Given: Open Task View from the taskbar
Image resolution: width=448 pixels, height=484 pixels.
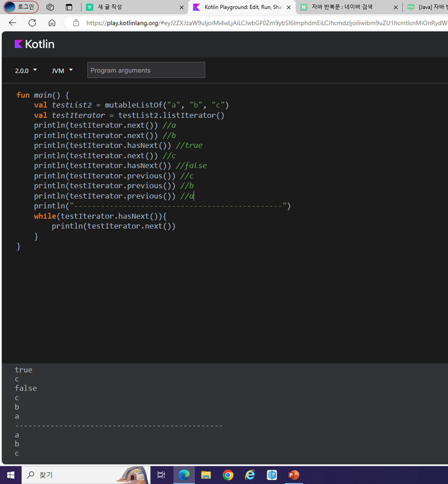Looking at the screenshot, I should point(161,475).
